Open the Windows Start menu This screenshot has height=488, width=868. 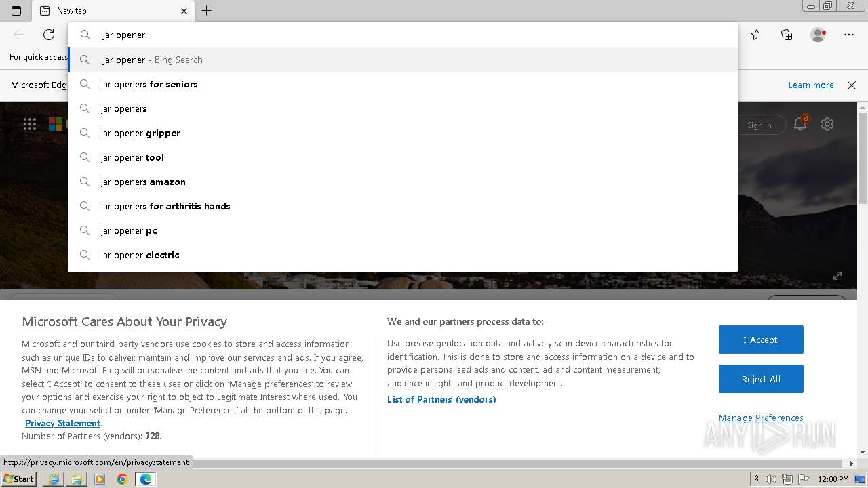point(19,479)
